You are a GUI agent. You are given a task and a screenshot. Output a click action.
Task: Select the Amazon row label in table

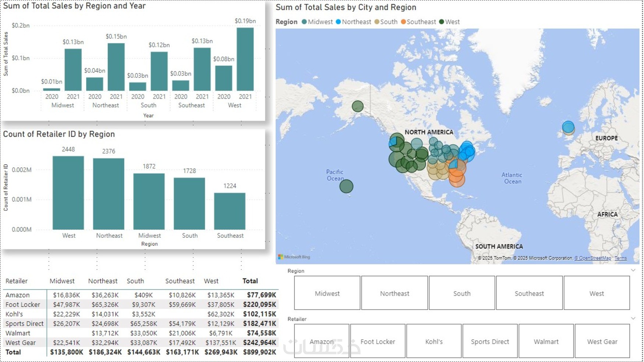[x=17, y=295]
